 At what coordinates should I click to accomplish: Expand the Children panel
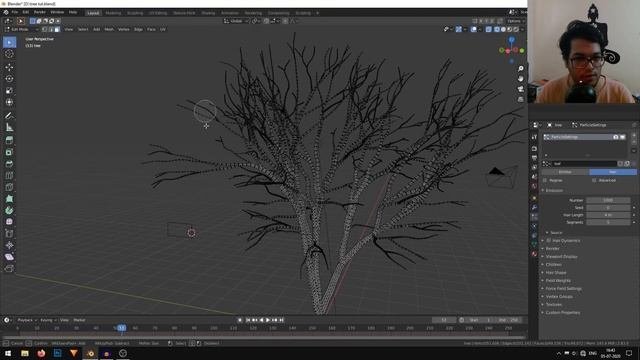point(553,264)
